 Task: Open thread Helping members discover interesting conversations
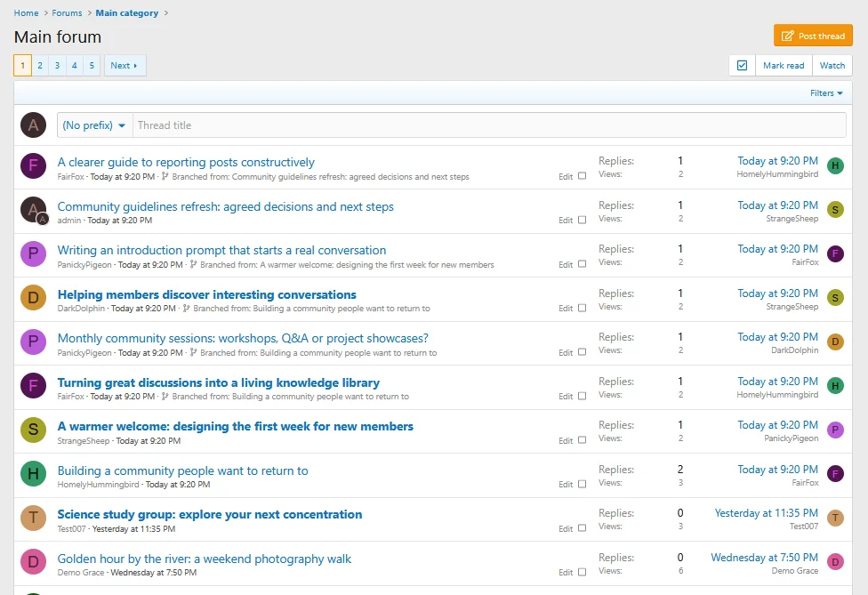[x=206, y=294]
